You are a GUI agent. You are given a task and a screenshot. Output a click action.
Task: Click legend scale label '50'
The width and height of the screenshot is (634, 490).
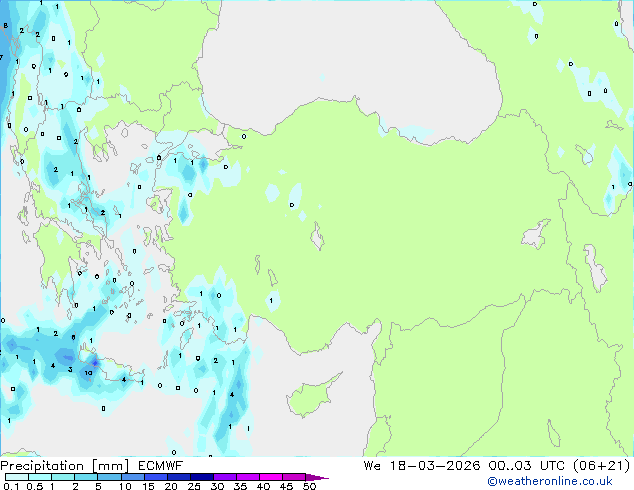click(310, 486)
